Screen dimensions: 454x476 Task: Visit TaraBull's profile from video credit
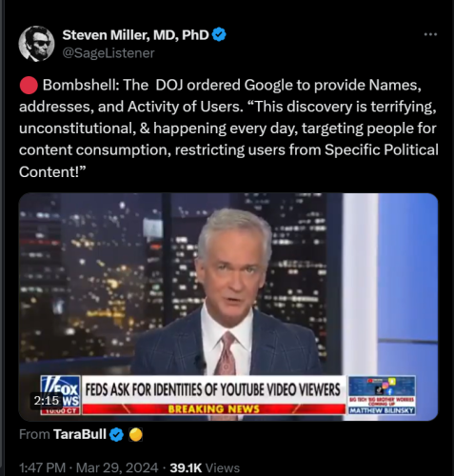(x=80, y=434)
